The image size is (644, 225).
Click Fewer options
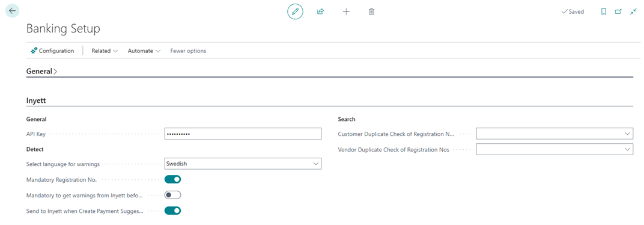(x=188, y=51)
